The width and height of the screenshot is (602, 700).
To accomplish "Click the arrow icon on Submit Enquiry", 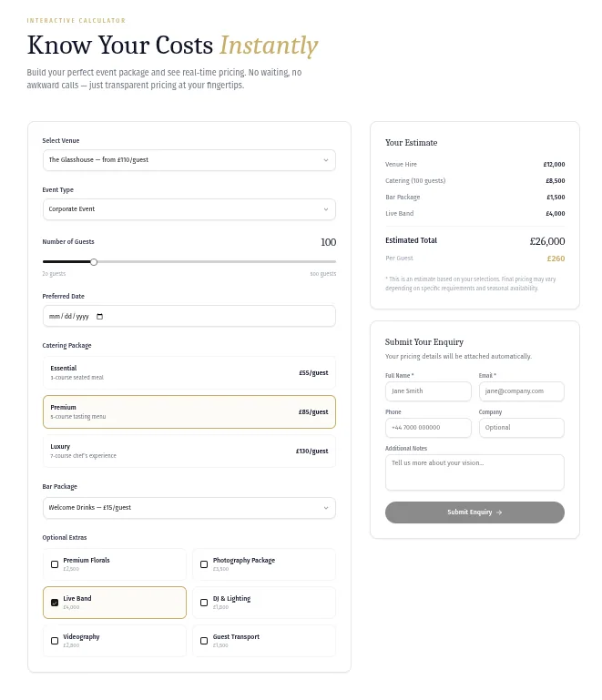I will [499, 512].
